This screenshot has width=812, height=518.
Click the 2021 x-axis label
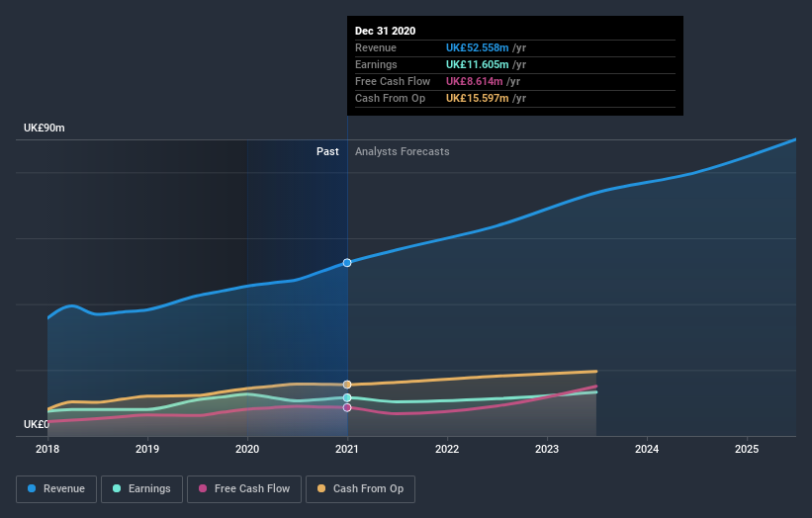[347, 449]
